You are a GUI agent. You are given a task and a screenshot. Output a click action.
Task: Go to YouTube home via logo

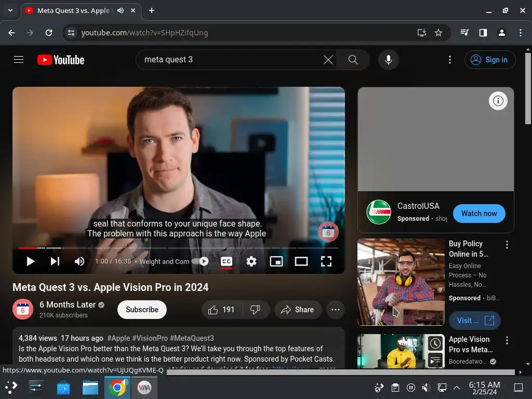tap(61, 60)
